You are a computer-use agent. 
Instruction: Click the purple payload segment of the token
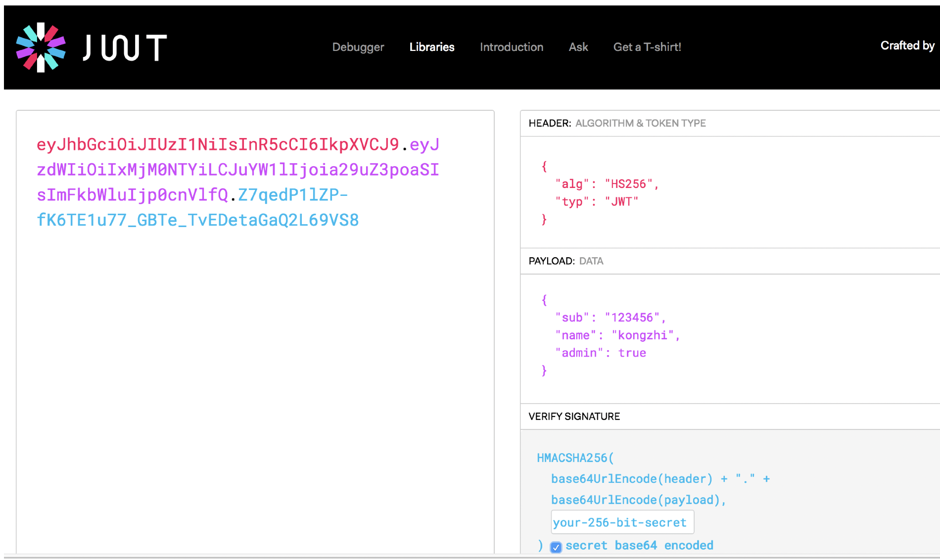click(x=237, y=170)
